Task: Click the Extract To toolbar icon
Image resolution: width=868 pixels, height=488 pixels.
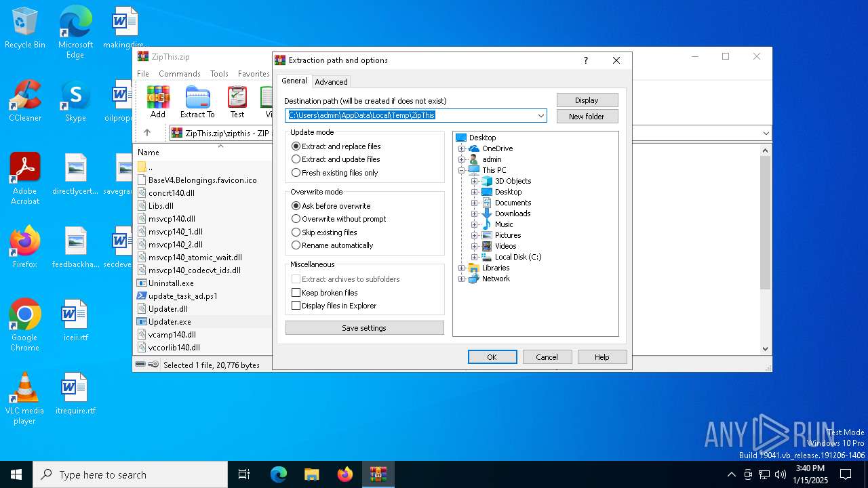Action: 197,102
